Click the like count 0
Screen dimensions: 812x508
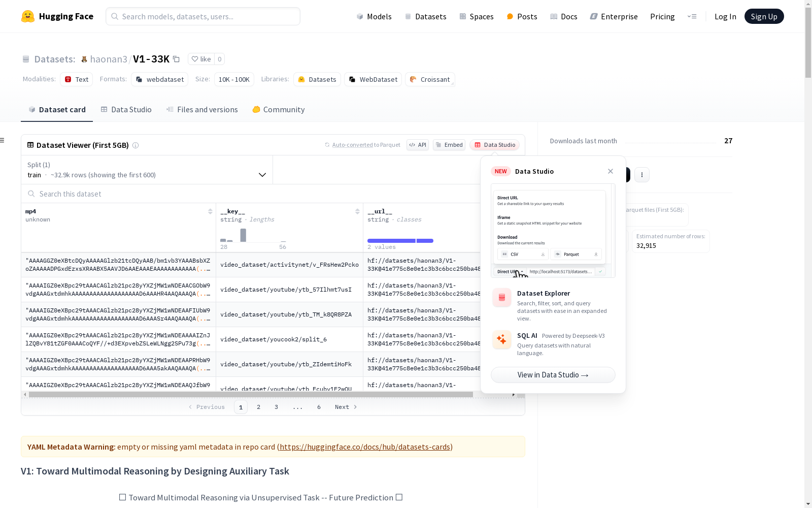pyautogui.click(x=219, y=59)
